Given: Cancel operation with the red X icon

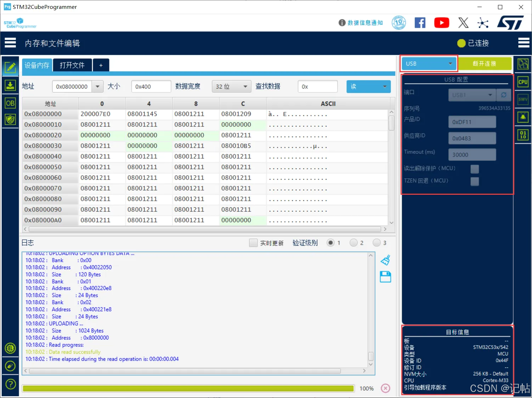Looking at the screenshot, I should click(x=385, y=388).
